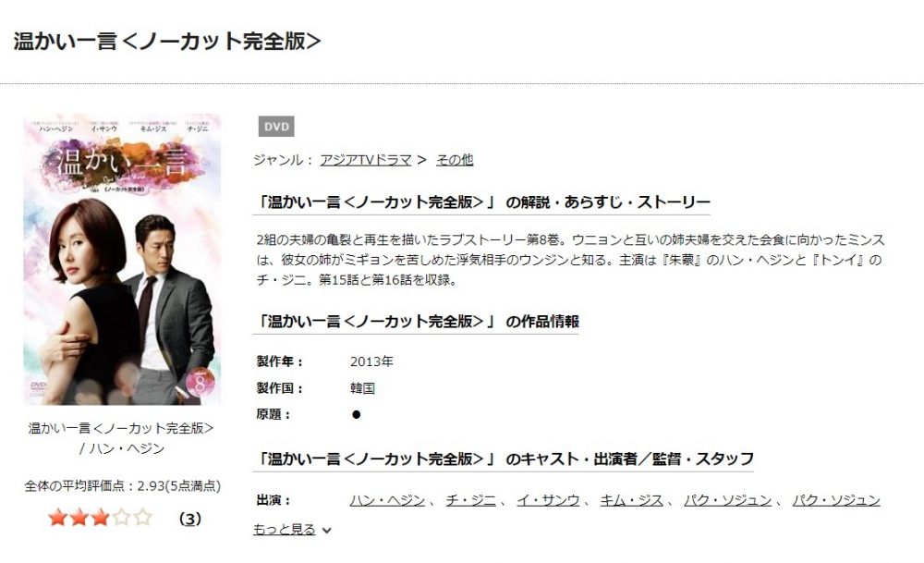Viewport: 924px width, 563px height.
Task: Click the fourth empty rating star
Action: point(121,518)
